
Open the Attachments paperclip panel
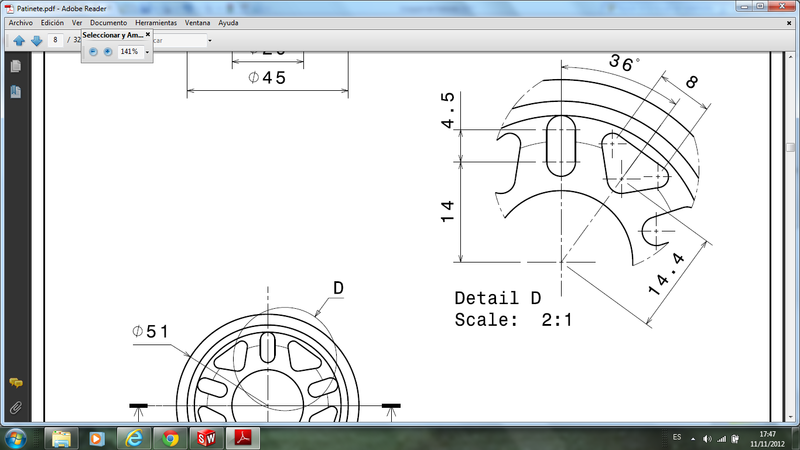click(16, 408)
